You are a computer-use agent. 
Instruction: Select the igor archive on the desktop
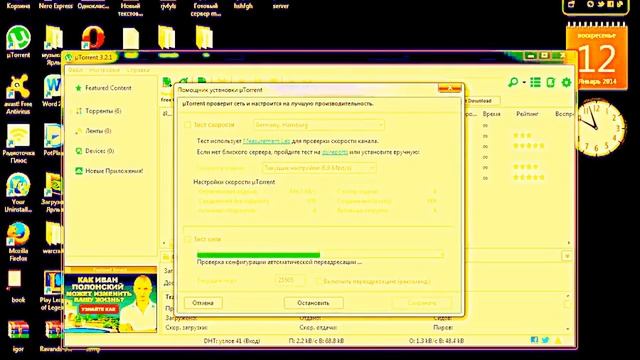tap(18, 336)
